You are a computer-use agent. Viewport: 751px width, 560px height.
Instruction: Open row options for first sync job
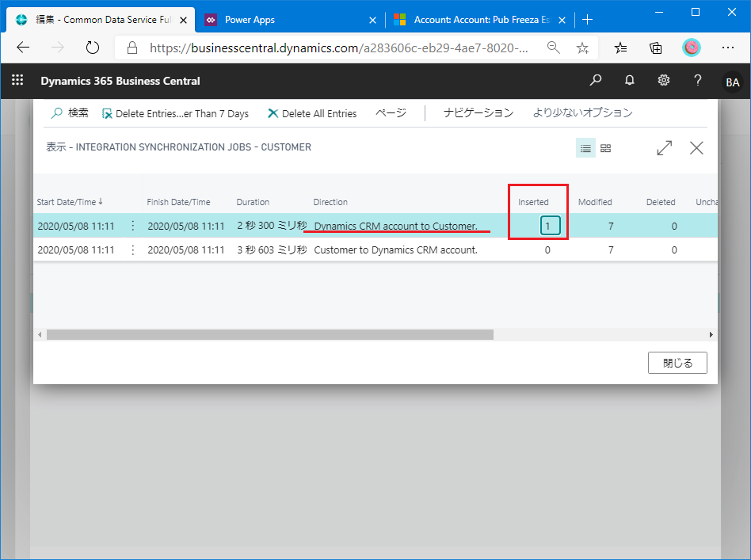point(132,226)
